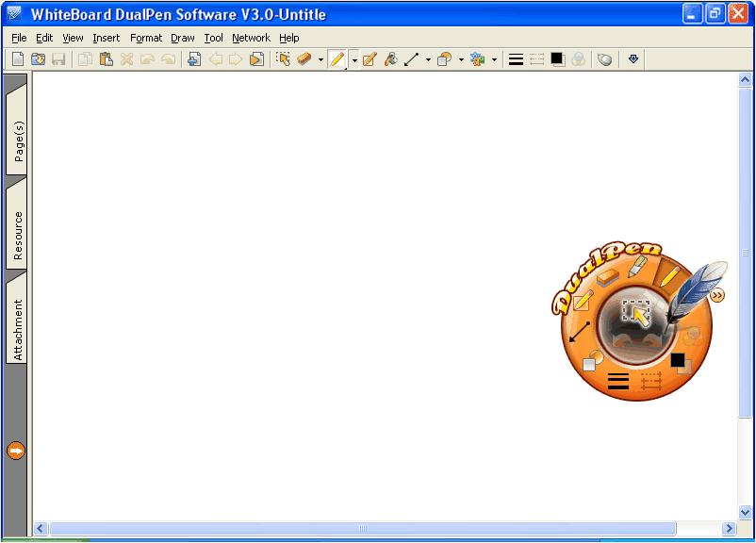The width and height of the screenshot is (756, 543).
Task: Select the line arrow on DualPen wheel
Action: 580,332
